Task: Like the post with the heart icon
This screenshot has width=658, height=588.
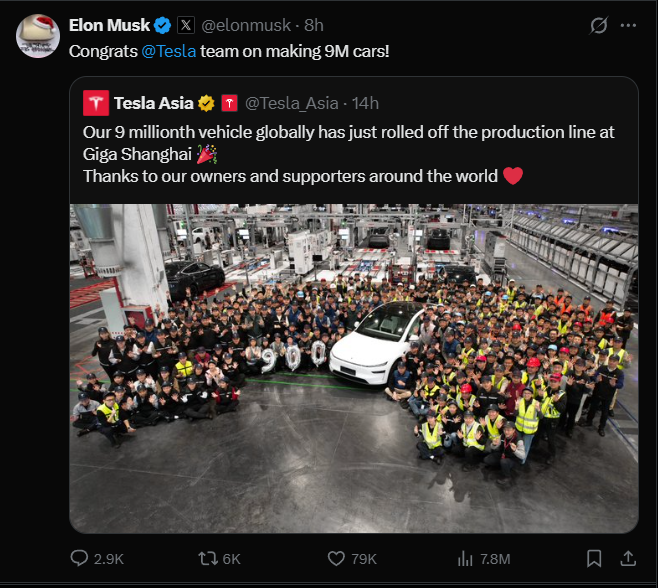Action: 337,558
